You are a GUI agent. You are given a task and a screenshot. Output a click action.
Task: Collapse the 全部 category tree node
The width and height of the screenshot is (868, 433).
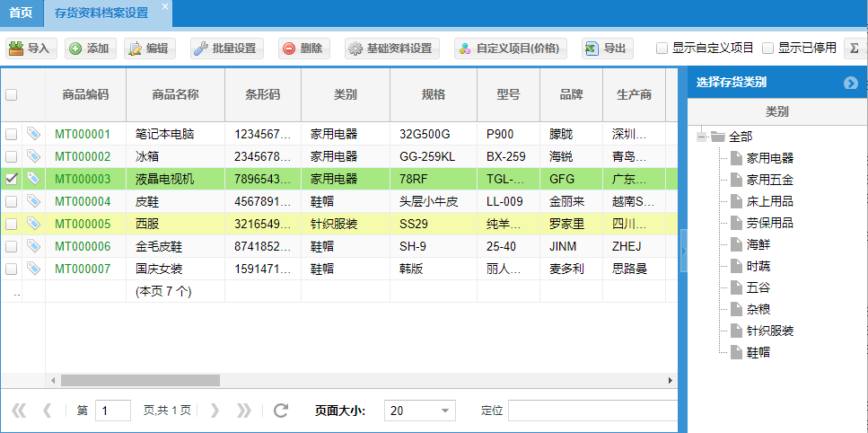tap(702, 137)
